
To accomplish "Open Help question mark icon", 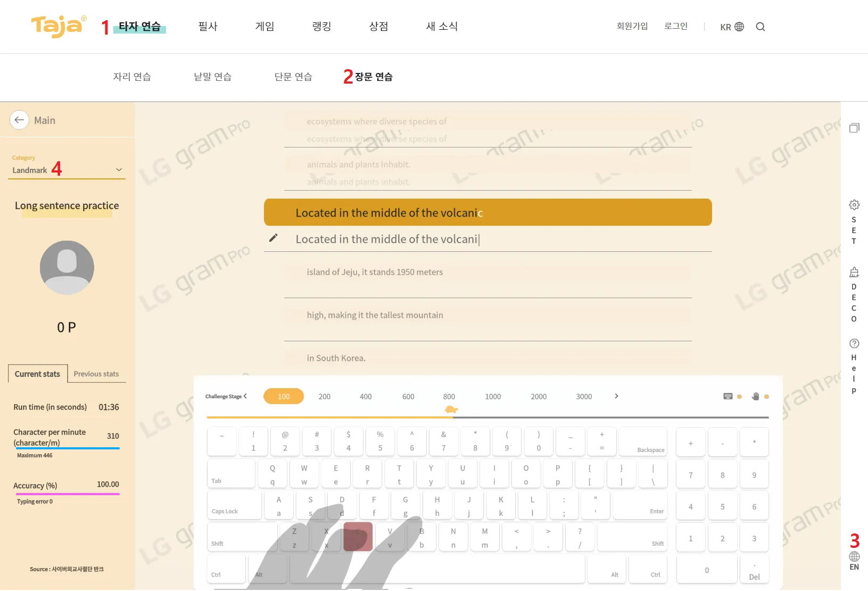I will [854, 343].
